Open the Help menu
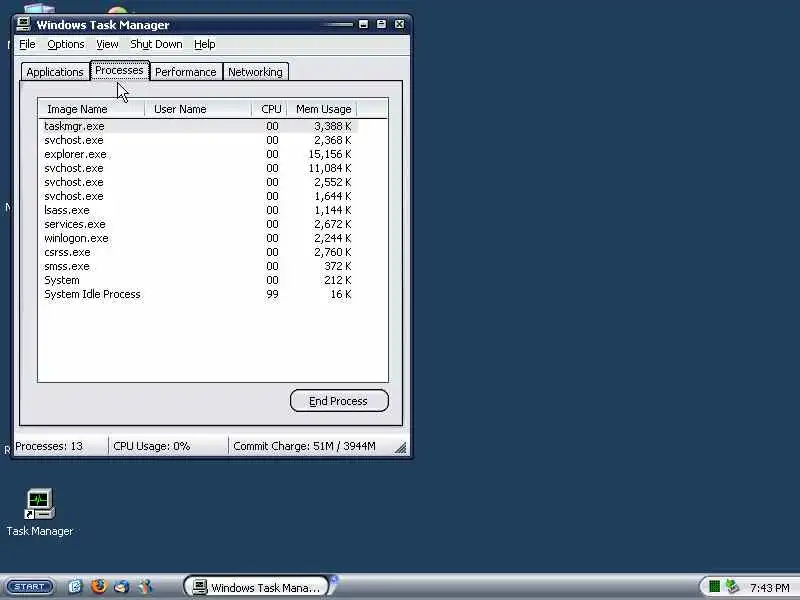 [x=205, y=44]
